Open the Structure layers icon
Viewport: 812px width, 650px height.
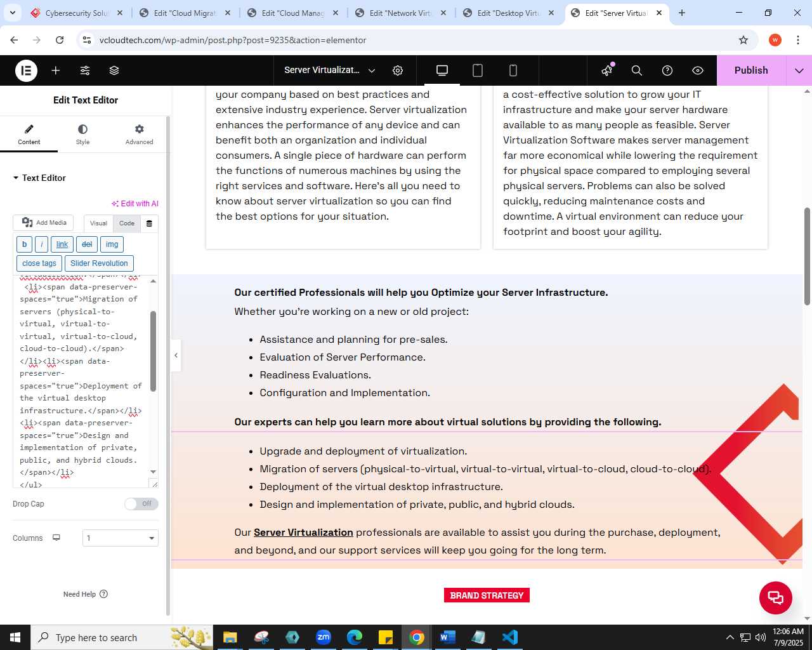click(114, 70)
